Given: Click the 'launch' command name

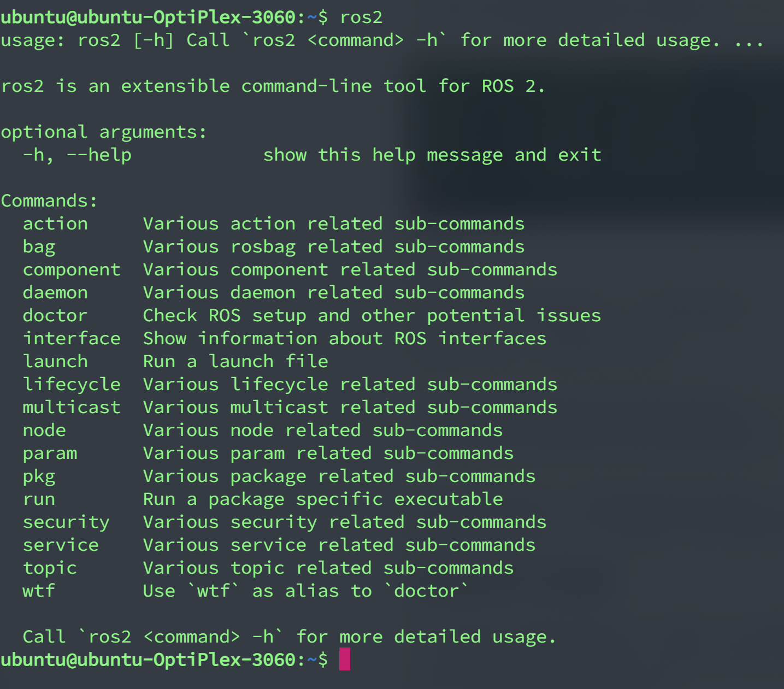Looking at the screenshot, I should 55,361.
